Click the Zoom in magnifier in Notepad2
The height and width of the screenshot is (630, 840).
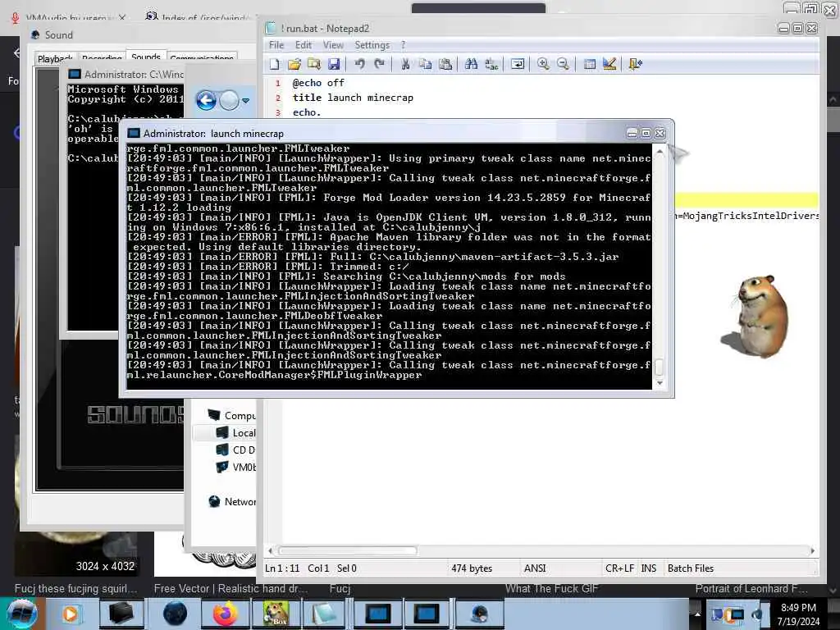coord(543,64)
